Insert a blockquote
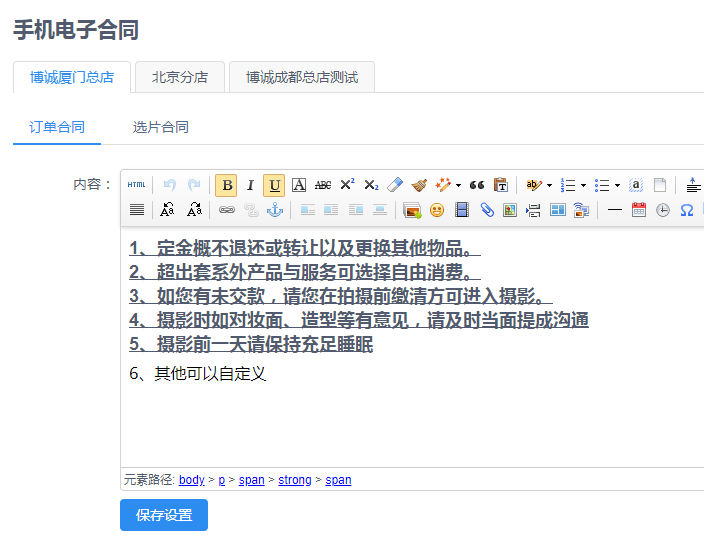 [x=477, y=185]
